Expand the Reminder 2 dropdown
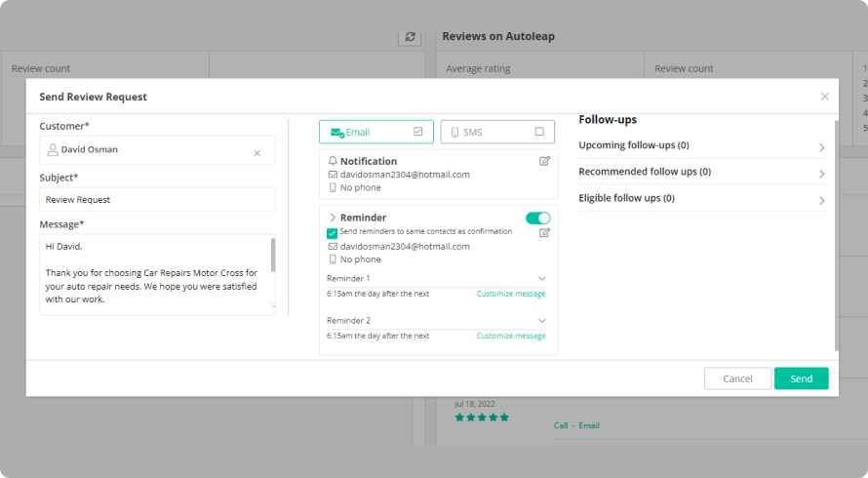Image resolution: width=868 pixels, height=478 pixels. (x=542, y=320)
